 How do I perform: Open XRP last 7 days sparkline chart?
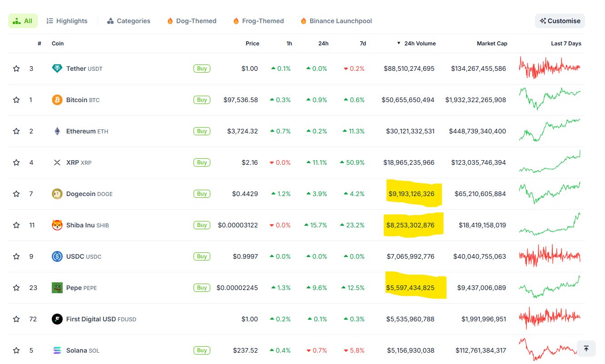pos(550,162)
